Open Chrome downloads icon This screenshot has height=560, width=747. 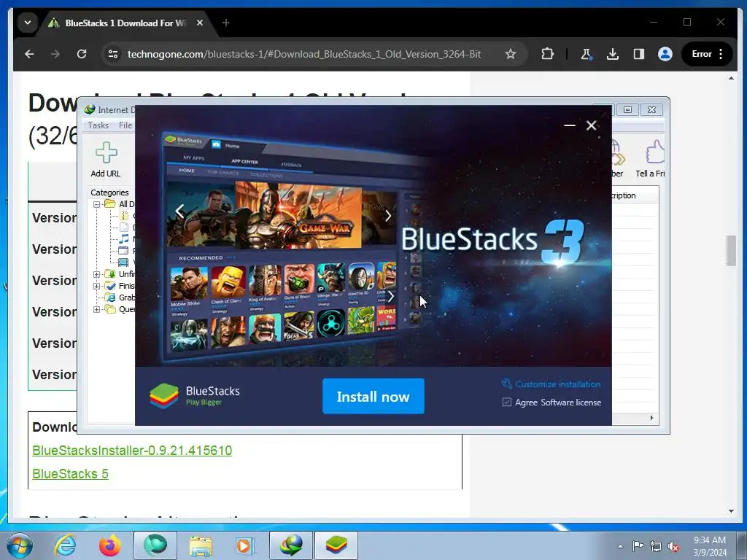coord(613,54)
